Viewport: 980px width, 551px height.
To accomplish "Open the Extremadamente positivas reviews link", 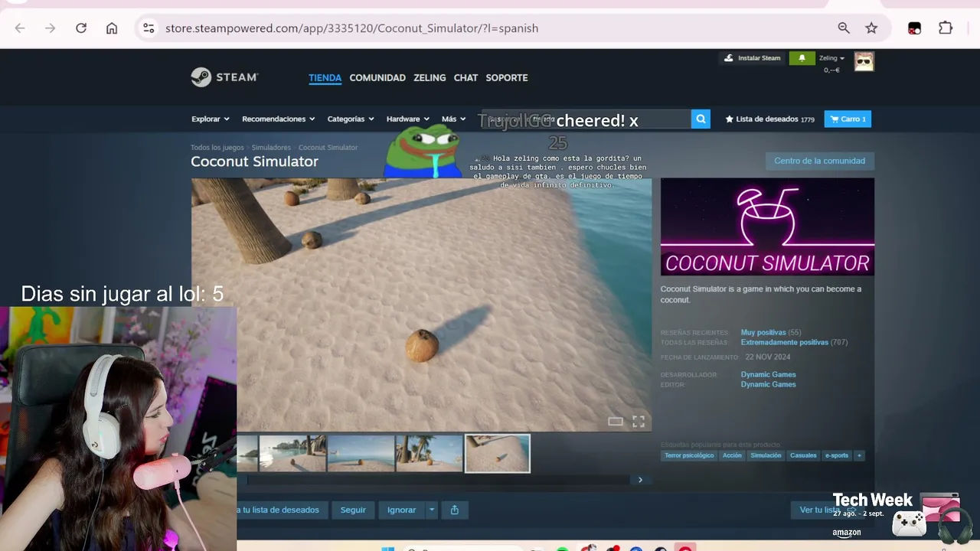I will [x=784, y=342].
